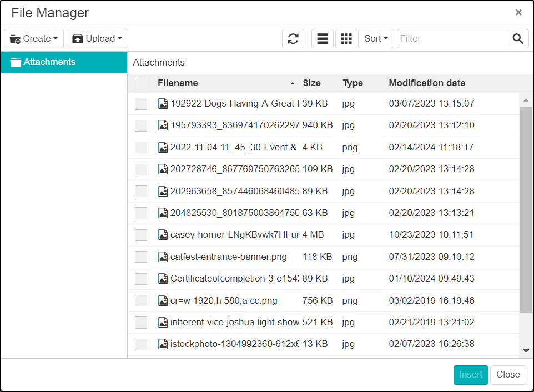Click image icon of Certificateofcompletion file
534x392 pixels.
[163, 279]
